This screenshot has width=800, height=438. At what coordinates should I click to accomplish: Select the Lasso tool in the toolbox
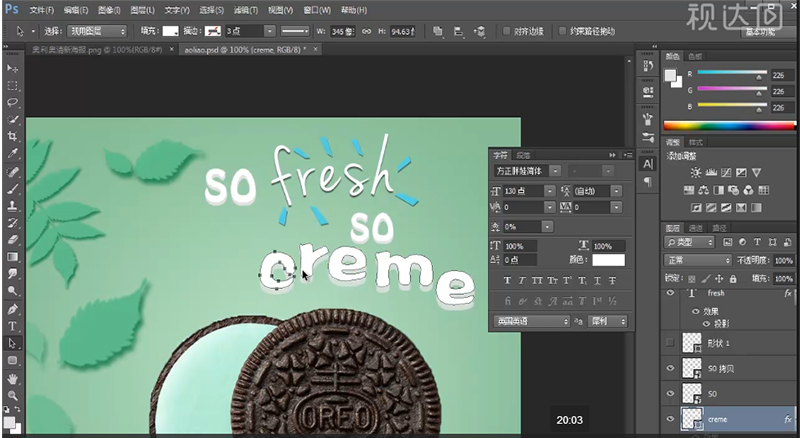pos(12,102)
